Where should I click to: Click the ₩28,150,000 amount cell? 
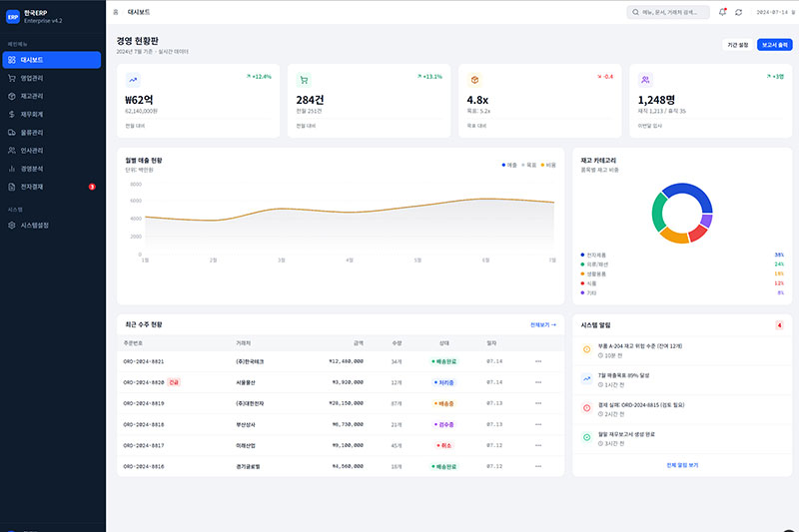(346, 403)
